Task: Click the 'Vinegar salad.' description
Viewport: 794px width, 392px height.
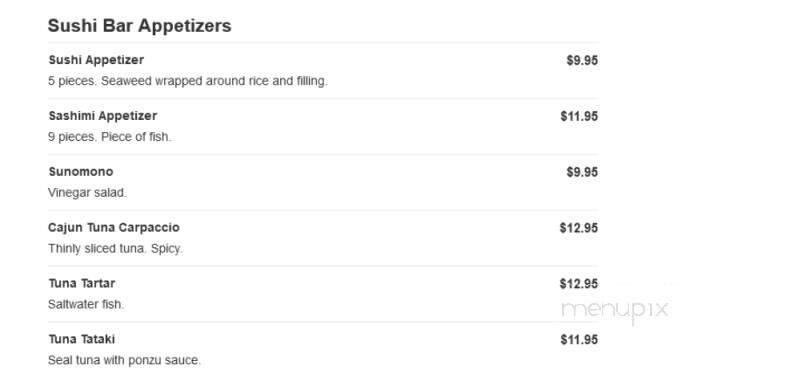Action: 87,193
